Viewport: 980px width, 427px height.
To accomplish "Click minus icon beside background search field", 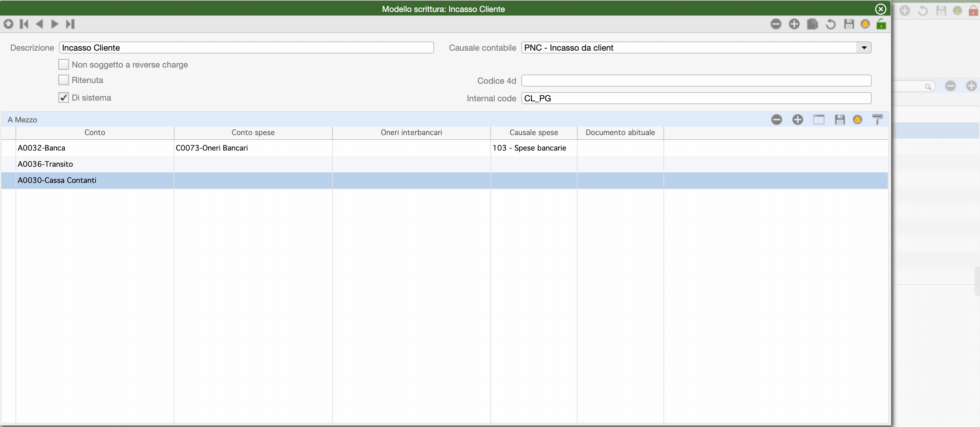I will point(950,86).
